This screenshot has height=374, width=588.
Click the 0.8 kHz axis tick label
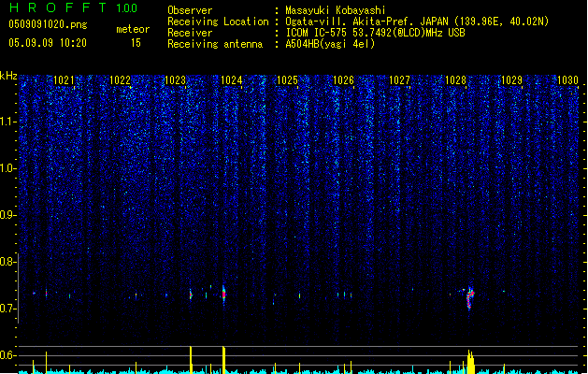[7, 262]
